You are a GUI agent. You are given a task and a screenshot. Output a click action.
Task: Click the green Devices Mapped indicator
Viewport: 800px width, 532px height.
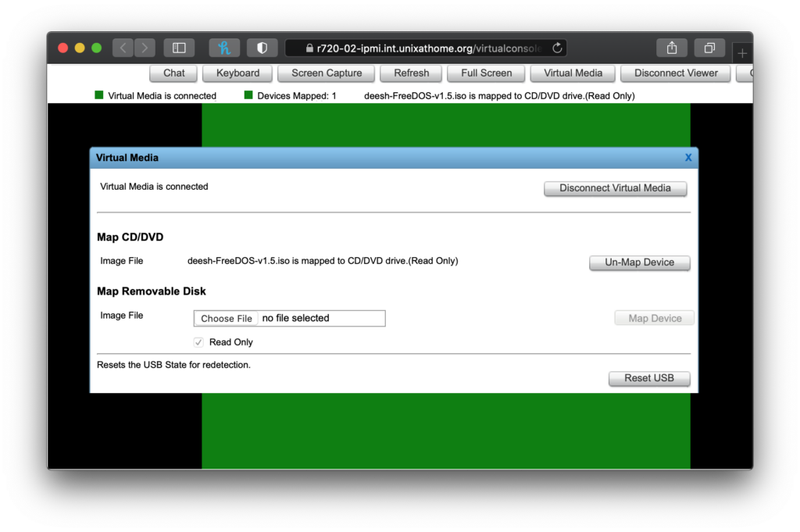[x=248, y=95]
